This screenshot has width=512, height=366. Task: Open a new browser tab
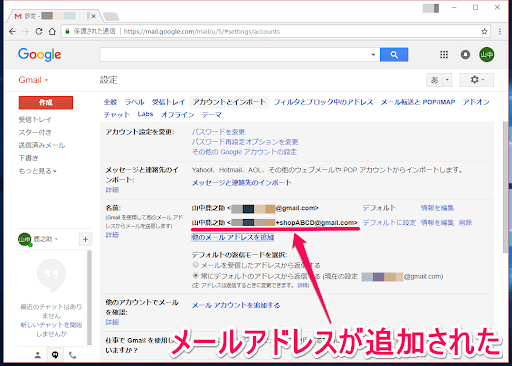tap(111, 16)
